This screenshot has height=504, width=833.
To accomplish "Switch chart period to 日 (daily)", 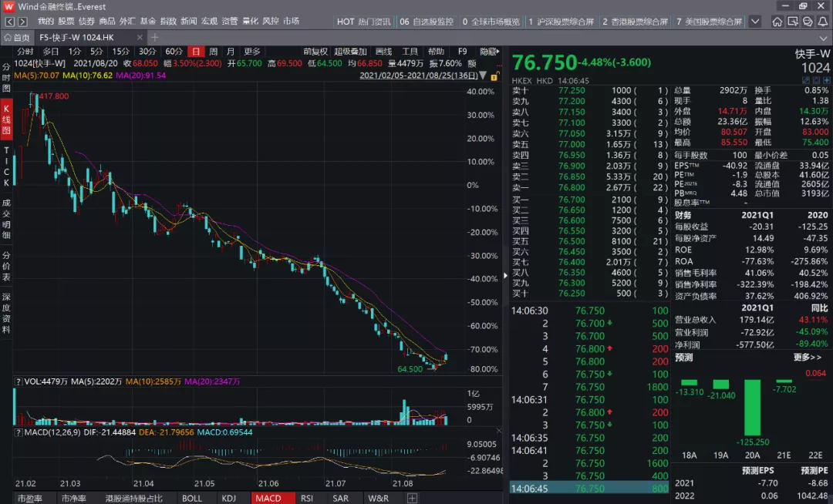I will [196, 52].
